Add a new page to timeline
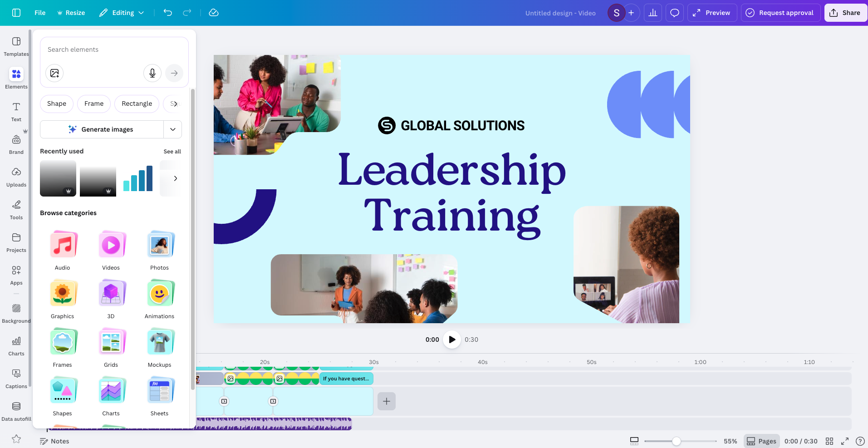The width and height of the screenshot is (868, 448). (387, 401)
